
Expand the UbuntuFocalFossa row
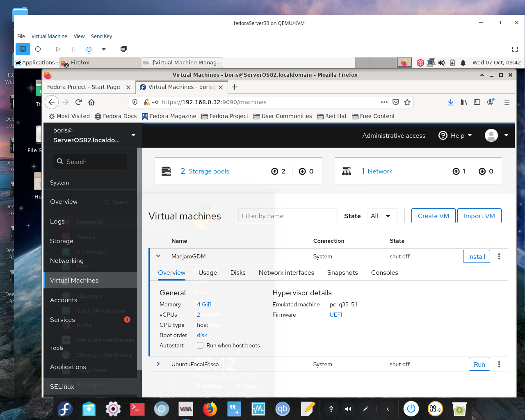[x=158, y=364]
